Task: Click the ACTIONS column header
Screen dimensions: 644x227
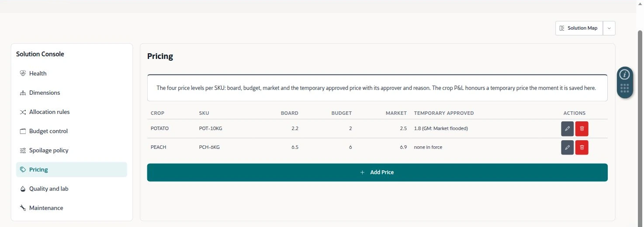Action: pos(575,113)
